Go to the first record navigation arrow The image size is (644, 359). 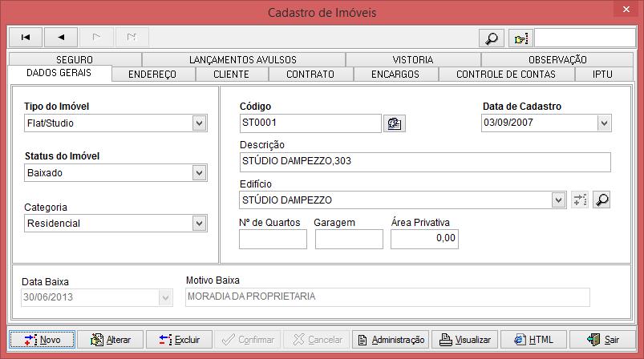coord(26,37)
